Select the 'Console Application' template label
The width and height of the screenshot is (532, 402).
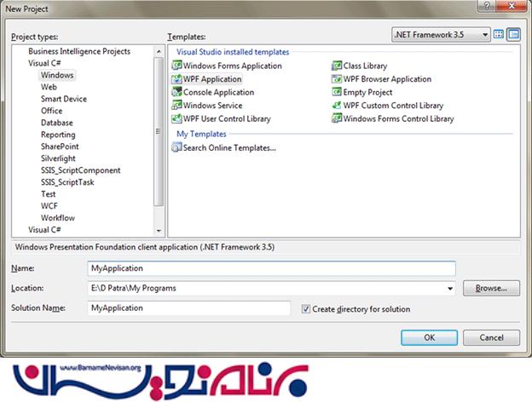click(218, 92)
